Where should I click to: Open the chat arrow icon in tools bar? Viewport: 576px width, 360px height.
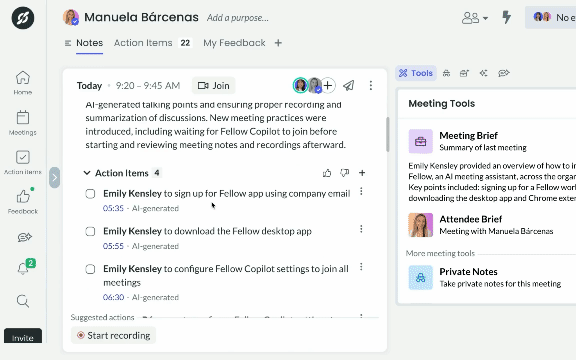click(504, 73)
